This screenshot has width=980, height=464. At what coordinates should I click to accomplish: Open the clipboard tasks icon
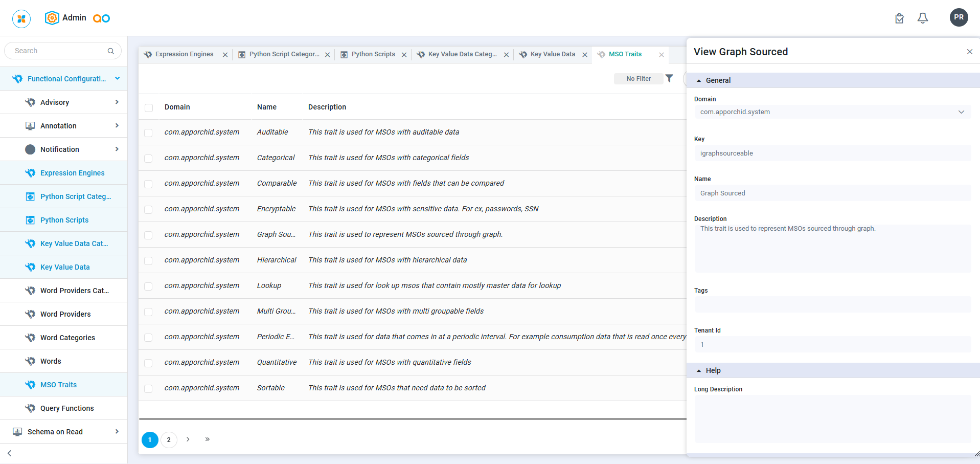[899, 18]
